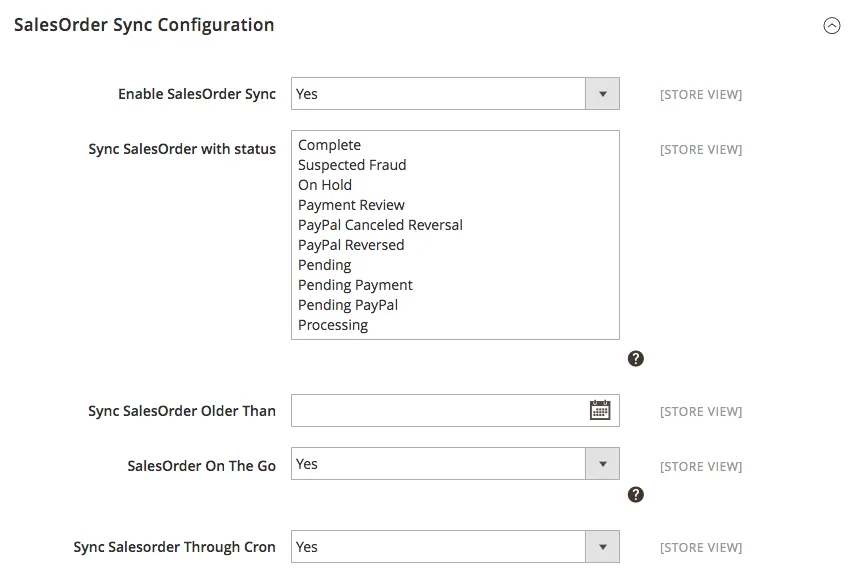Image resolution: width=850 pixels, height=587 pixels.
Task: Select Complete in the status list
Action: (329, 145)
